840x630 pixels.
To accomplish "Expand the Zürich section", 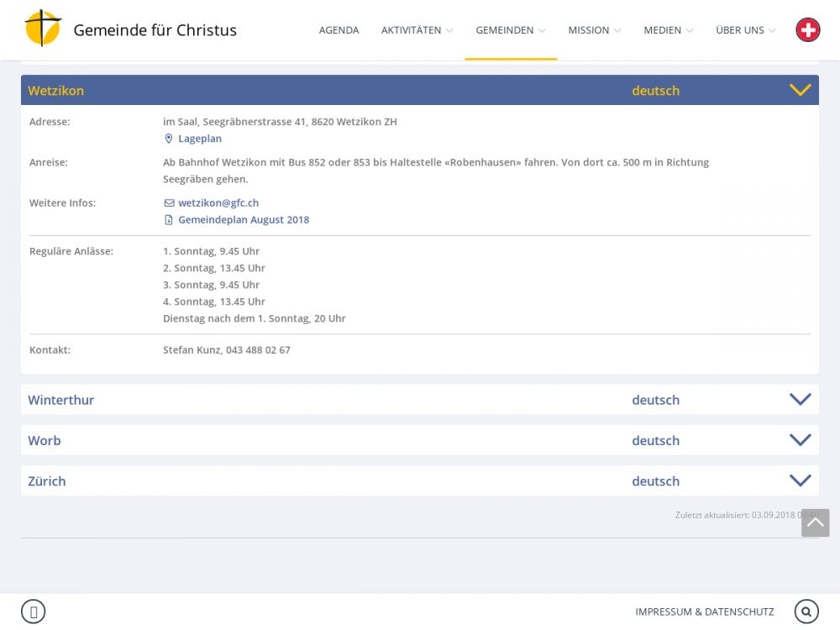I will click(x=800, y=480).
